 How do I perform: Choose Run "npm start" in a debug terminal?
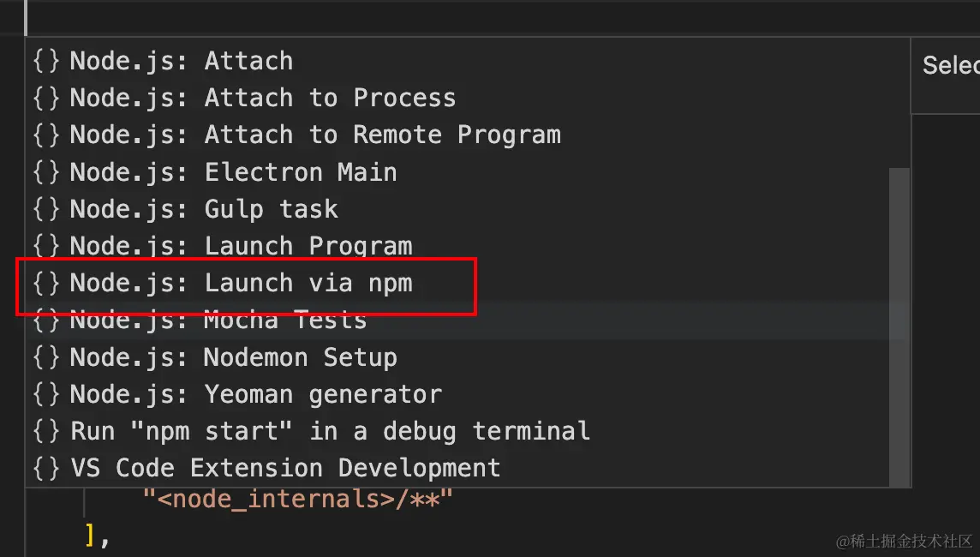pyautogui.click(x=330, y=431)
